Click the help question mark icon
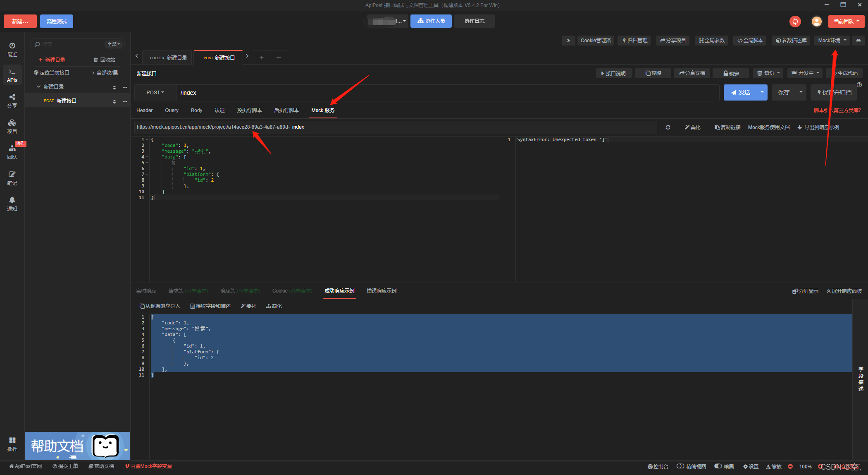 pos(859,85)
